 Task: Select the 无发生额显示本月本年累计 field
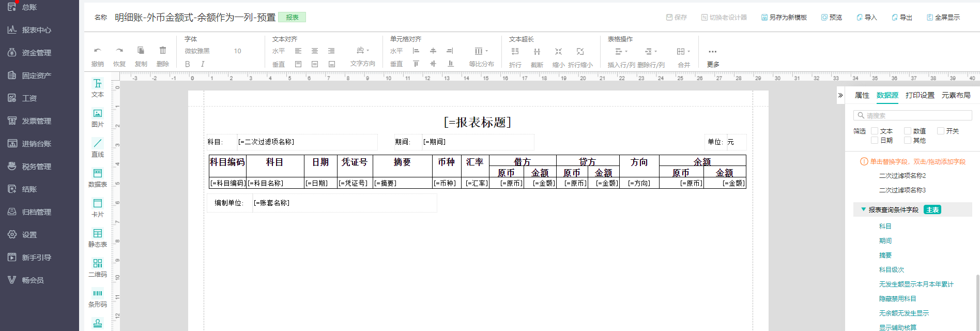click(x=916, y=284)
